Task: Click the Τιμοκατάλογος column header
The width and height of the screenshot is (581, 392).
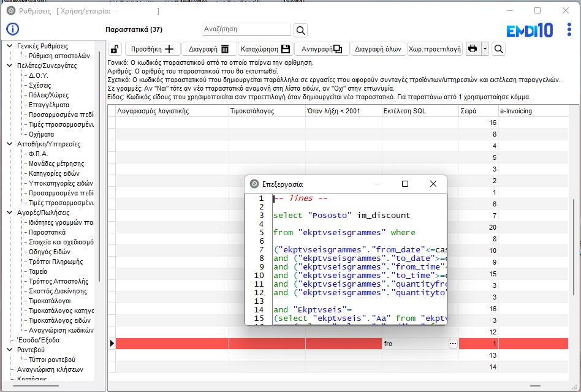Action: (267, 111)
